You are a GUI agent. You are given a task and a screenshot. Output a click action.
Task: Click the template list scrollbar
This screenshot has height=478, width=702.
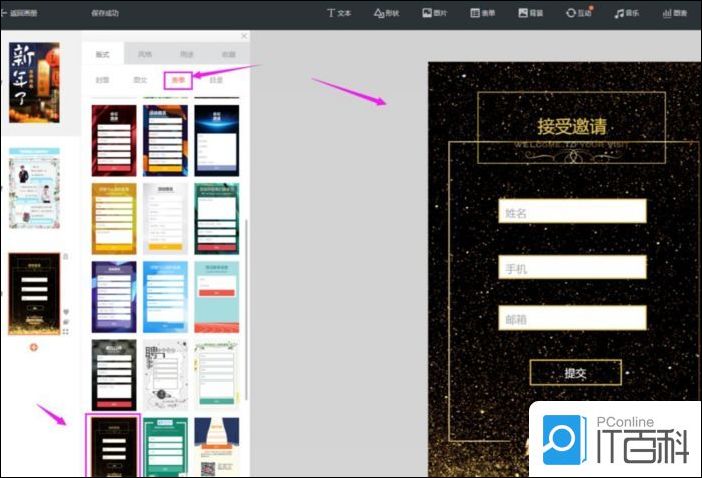[246, 309]
